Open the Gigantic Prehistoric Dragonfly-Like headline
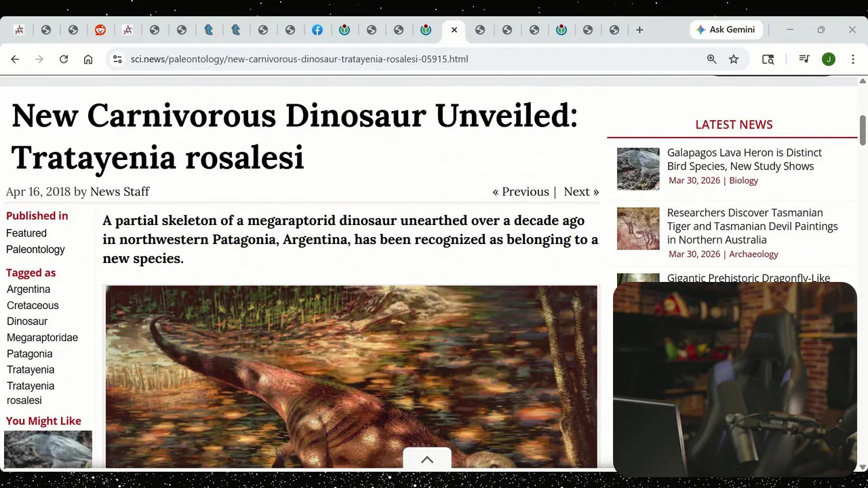 click(749, 278)
